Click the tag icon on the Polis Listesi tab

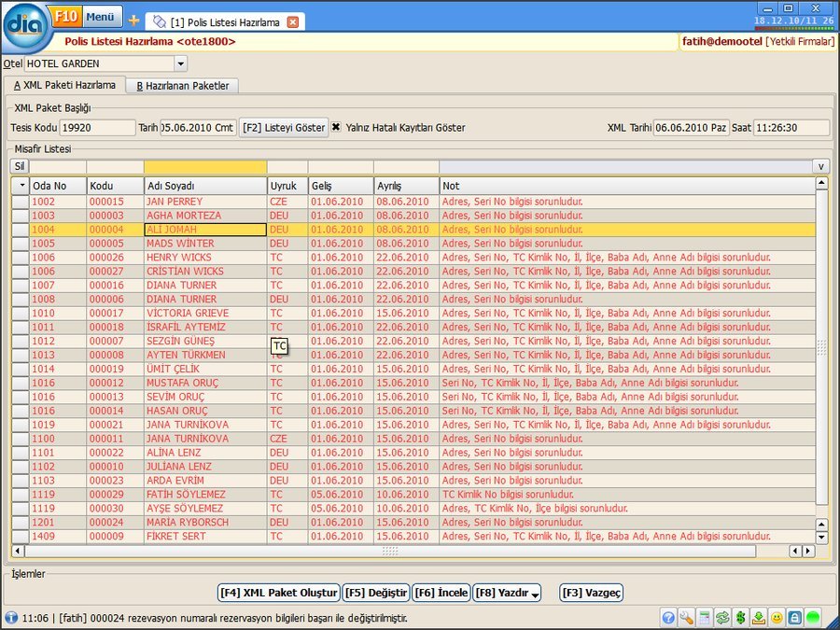tap(159, 21)
